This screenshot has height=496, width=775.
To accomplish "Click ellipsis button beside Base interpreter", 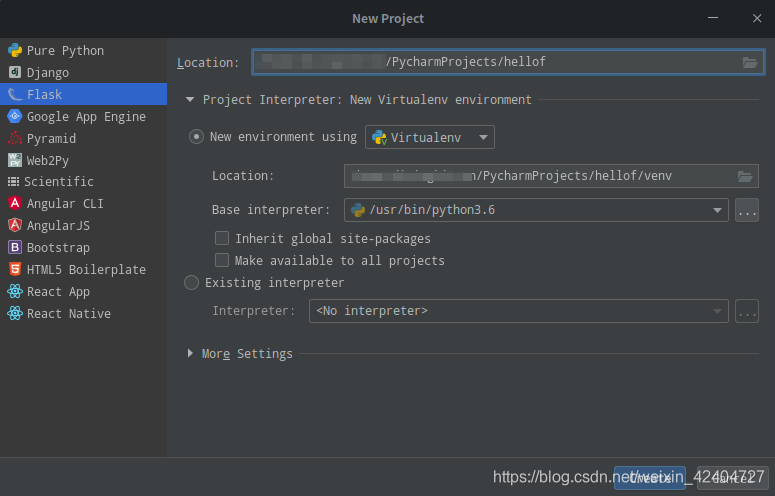I will pyautogui.click(x=747, y=210).
